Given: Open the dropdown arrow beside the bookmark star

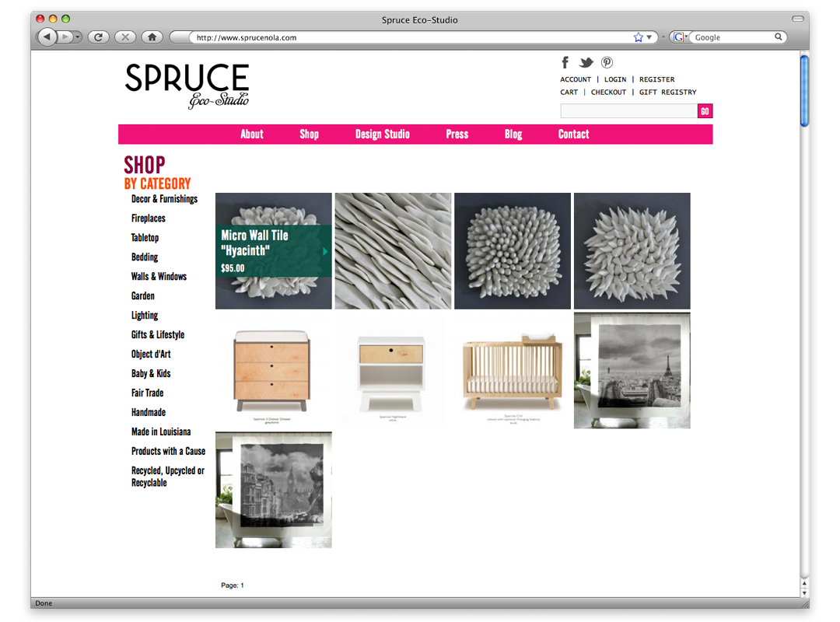Looking at the screenshot, I should [649, 37].
